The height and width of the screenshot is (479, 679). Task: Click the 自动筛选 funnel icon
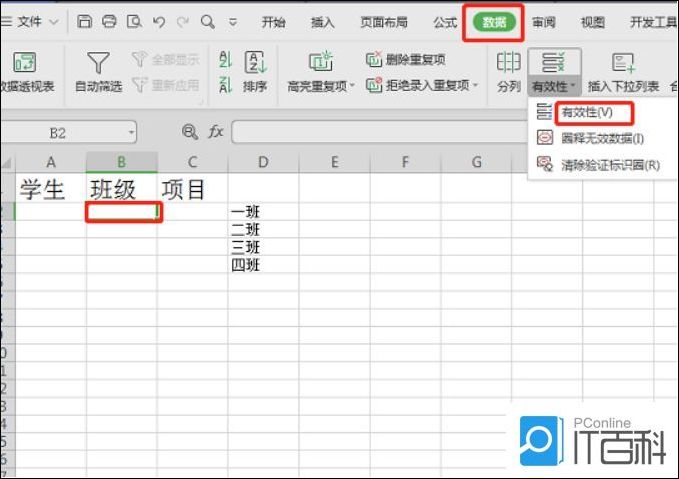click(x=98, y=63)
